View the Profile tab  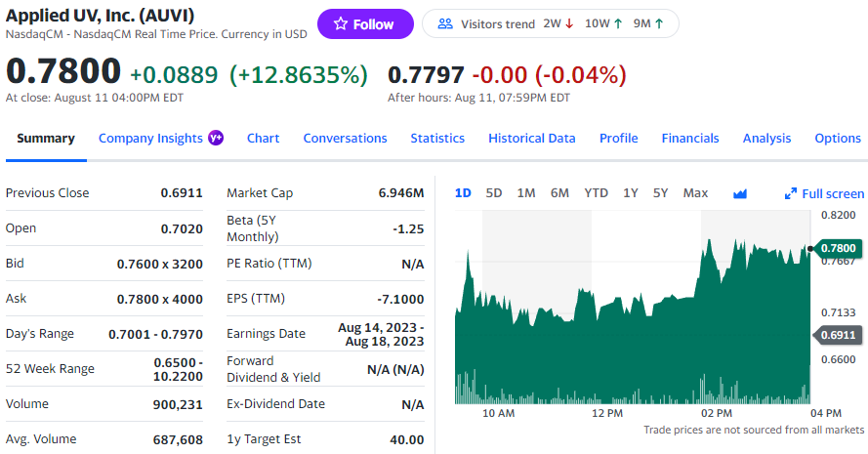coord(619,139)
